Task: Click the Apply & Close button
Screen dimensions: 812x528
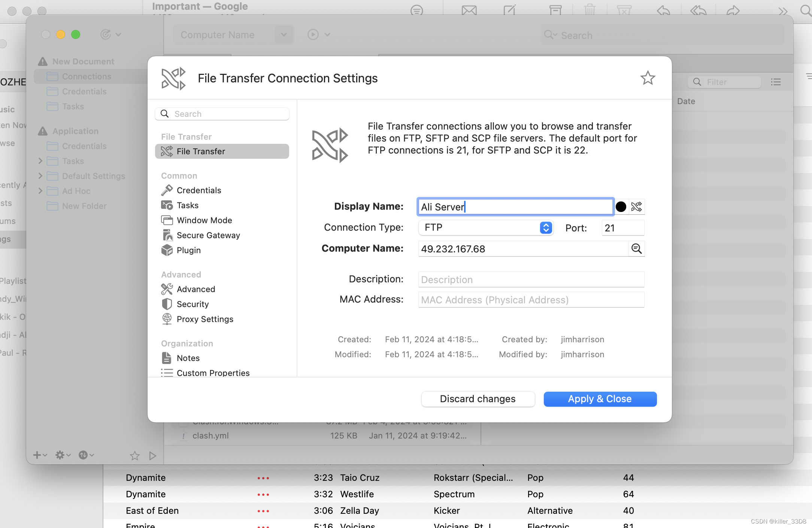Action: tap(600, 399)
